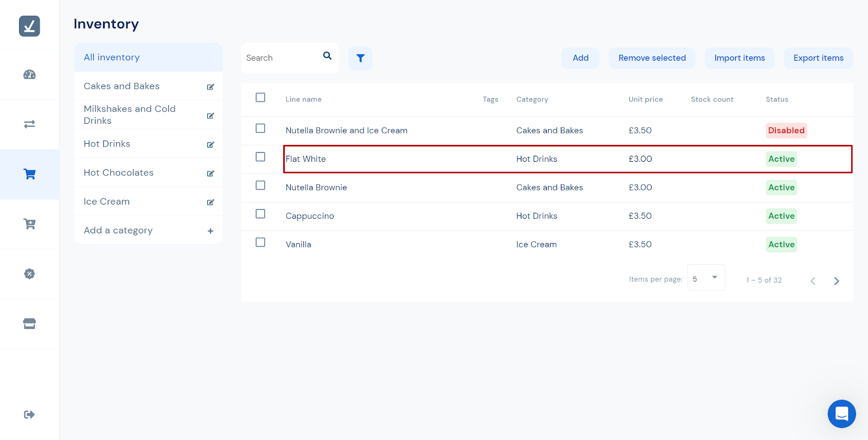Viewport: 868px width, 440px height.
Task: Click the Ice Cream category on Vanilla row
Action: (x=536, y=245)
